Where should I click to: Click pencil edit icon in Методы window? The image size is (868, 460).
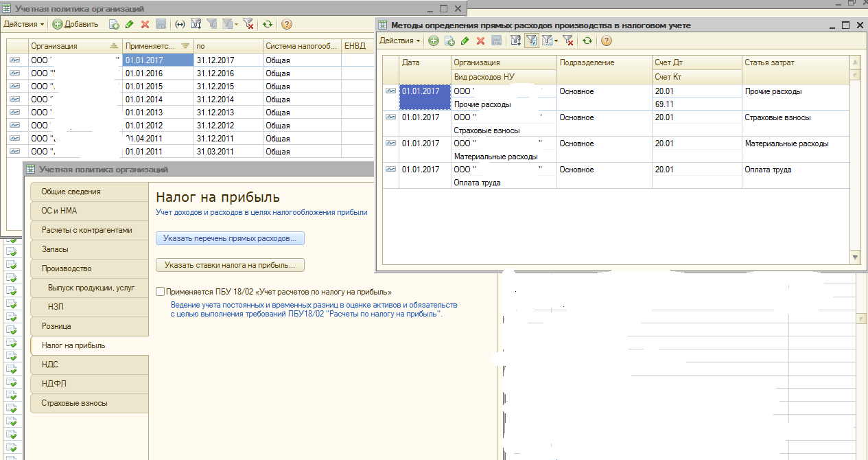pyautogui.click(x=465, y=41)
